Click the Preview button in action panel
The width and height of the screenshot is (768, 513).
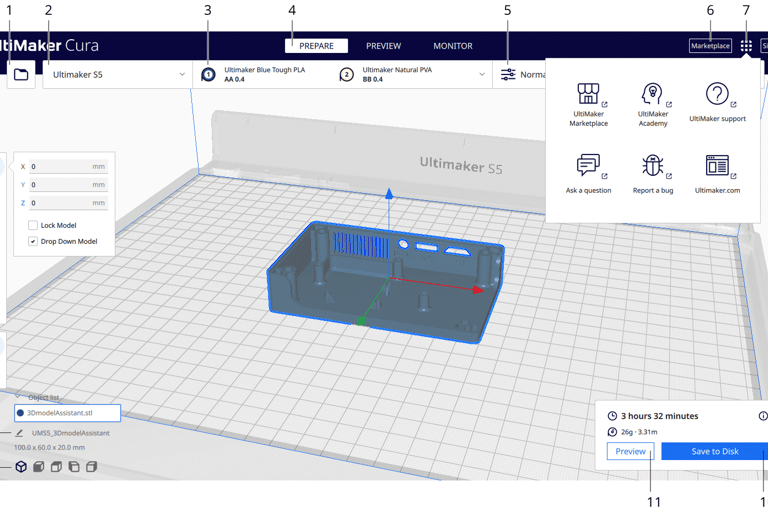630,451
